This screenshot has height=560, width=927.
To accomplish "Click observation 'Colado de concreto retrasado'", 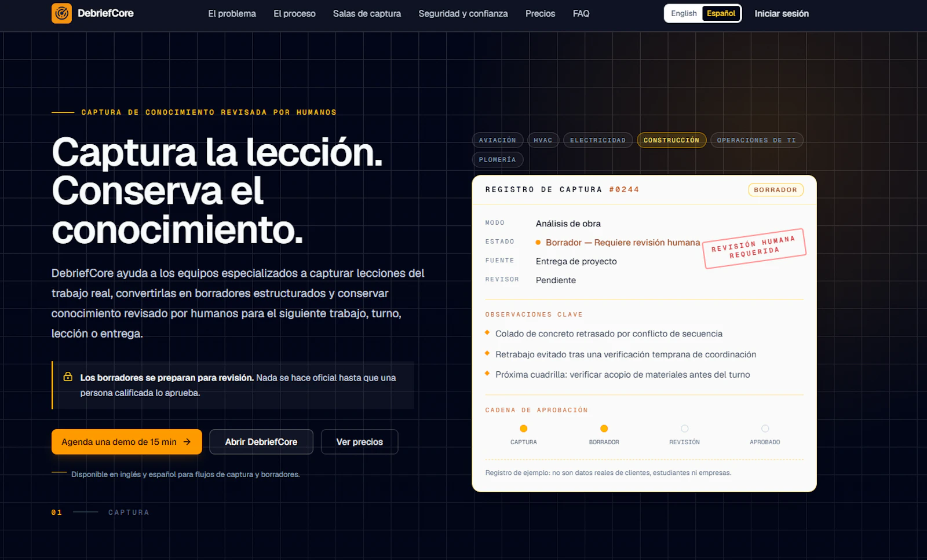I will 609,334.
